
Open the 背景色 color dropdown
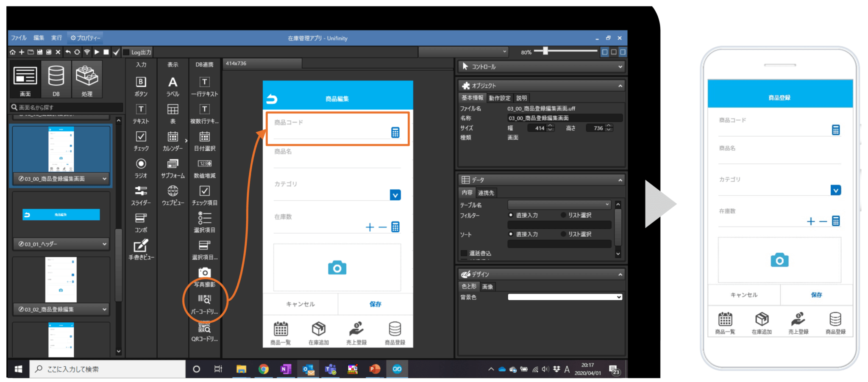[565, 297]
